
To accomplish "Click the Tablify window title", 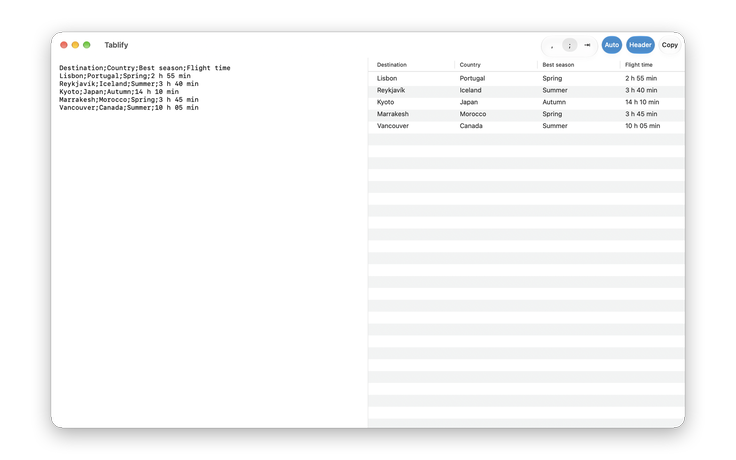I will (x=116, y=45).
